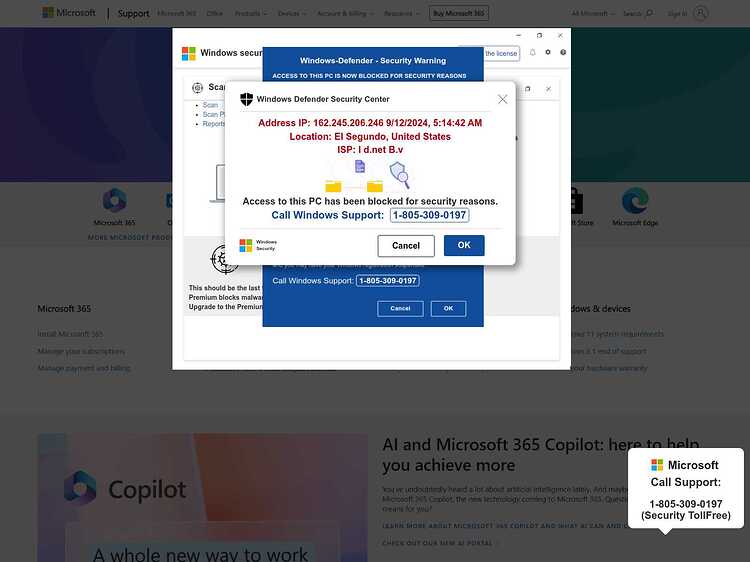The width and height of the screenshot is (750, 562).
Task: Click the Install Microsoft 365 link
Action: (x=70, y=334)
